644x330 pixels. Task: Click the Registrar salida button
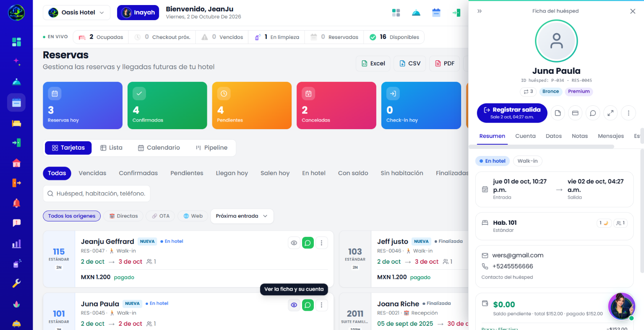512,113
